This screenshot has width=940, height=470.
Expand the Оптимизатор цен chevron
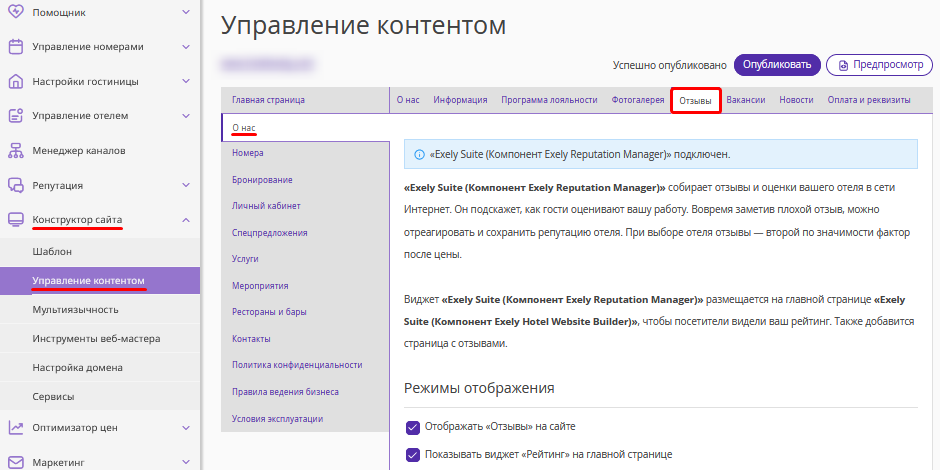coord(186,428)
